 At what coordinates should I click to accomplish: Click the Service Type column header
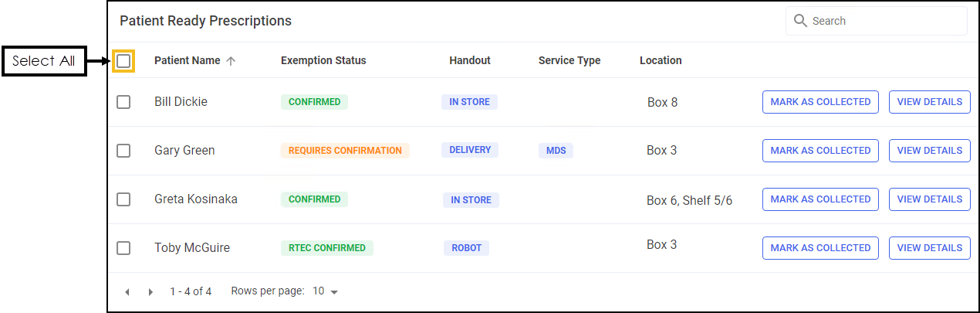tap(569, 60)
